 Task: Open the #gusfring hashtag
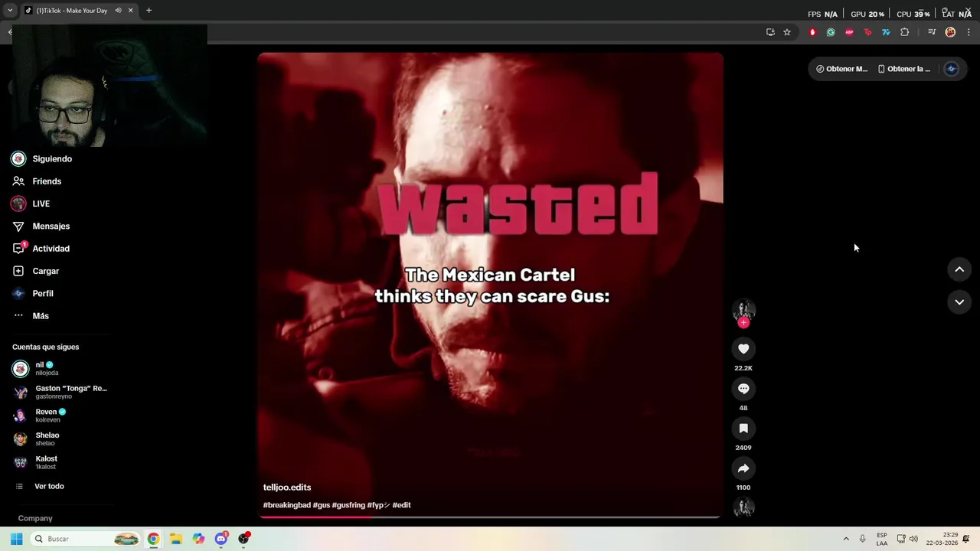click(348, 505)
